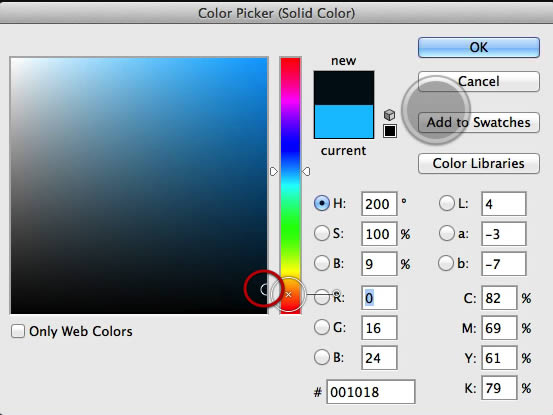Click the web-safe color black square swatch
Viewport: 553px width, 415px height.
coord(390,131)
